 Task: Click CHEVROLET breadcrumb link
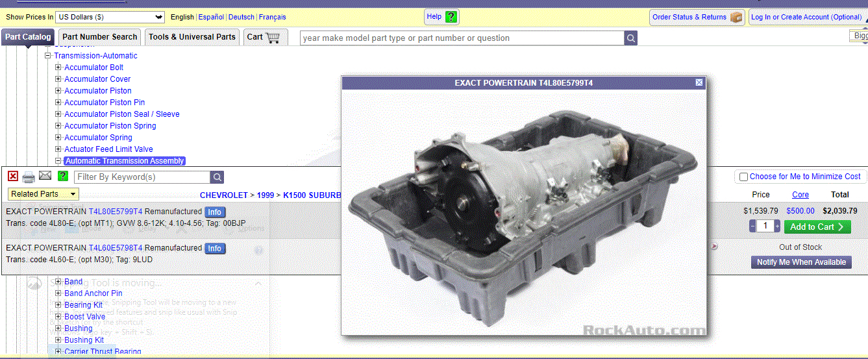click(224, 195)
